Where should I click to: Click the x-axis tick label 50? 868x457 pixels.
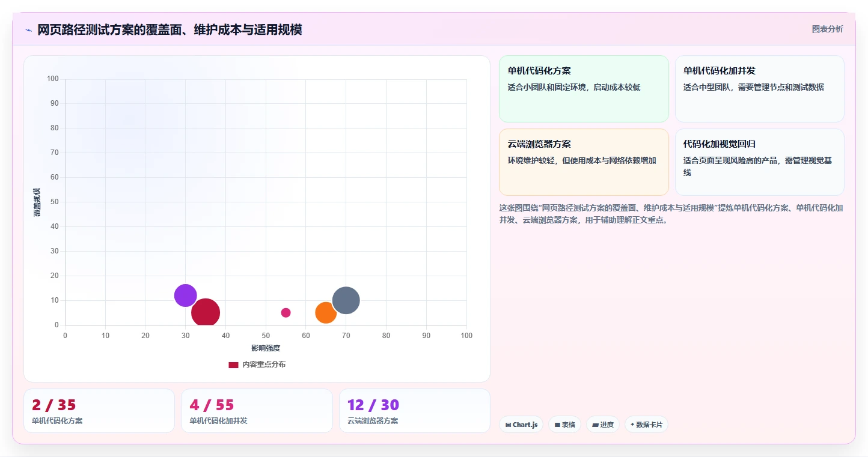point(266,336)
